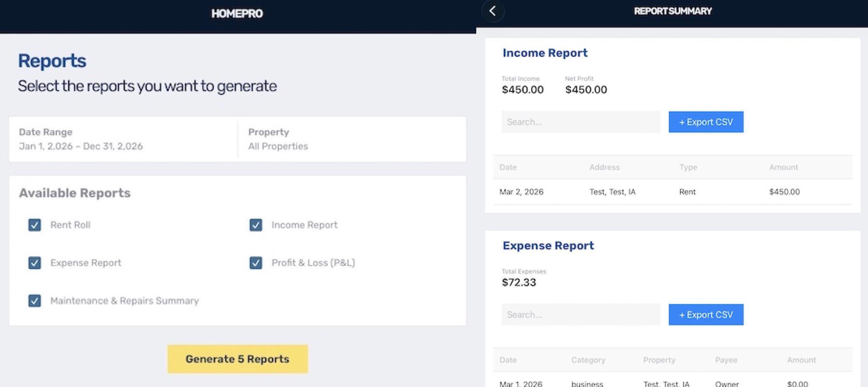
Task: Click the HOMEPRO header title
Action: coord(237,13)
